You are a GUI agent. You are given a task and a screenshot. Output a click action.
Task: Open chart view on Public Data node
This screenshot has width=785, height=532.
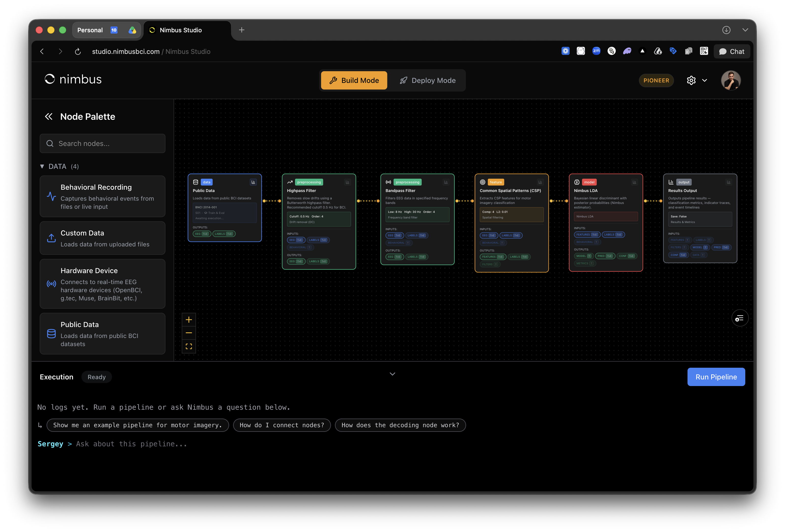coord(253,182)
